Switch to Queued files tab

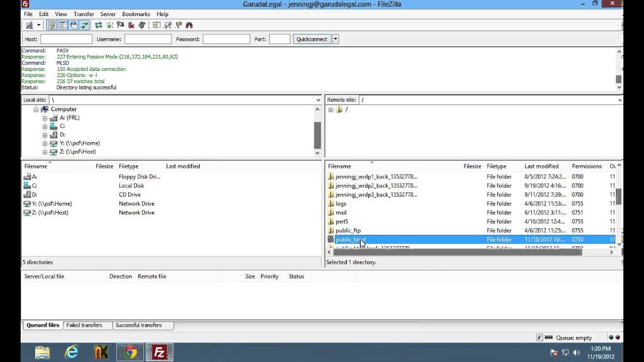point(43,325)
